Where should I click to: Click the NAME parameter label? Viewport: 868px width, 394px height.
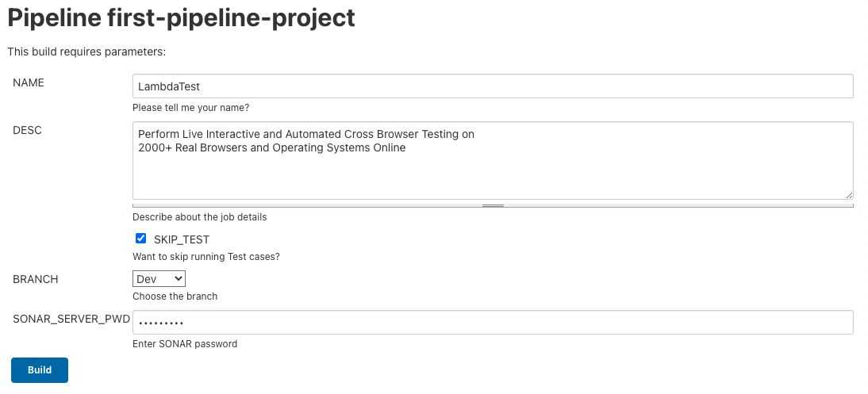tap(29, 82)
